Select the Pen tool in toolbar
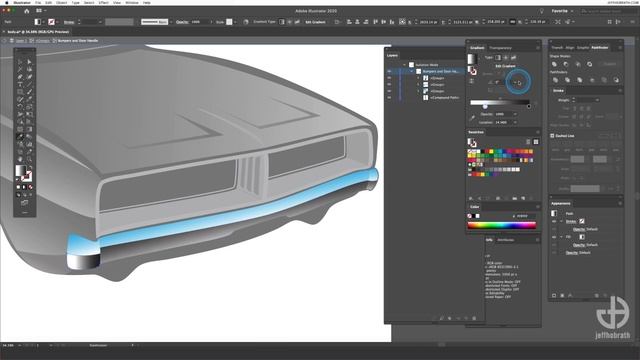640x360 pixels. 20,77
